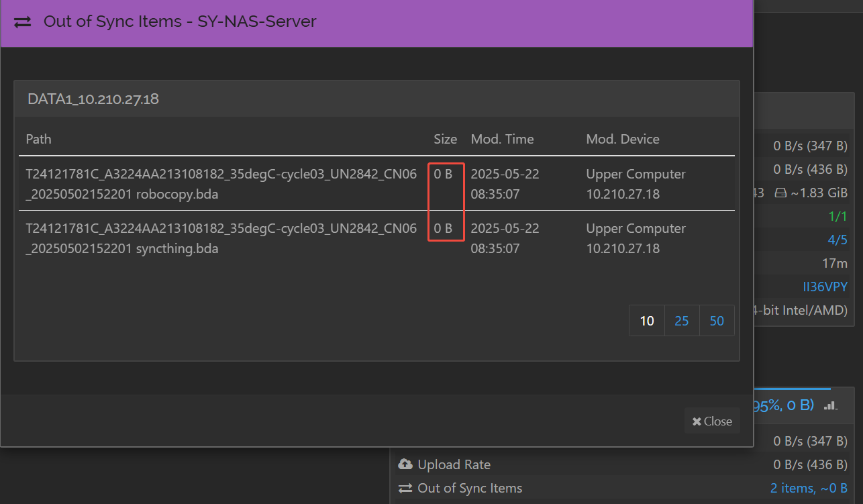Click the Size column header
863x504 pixels.
[445, 139]
